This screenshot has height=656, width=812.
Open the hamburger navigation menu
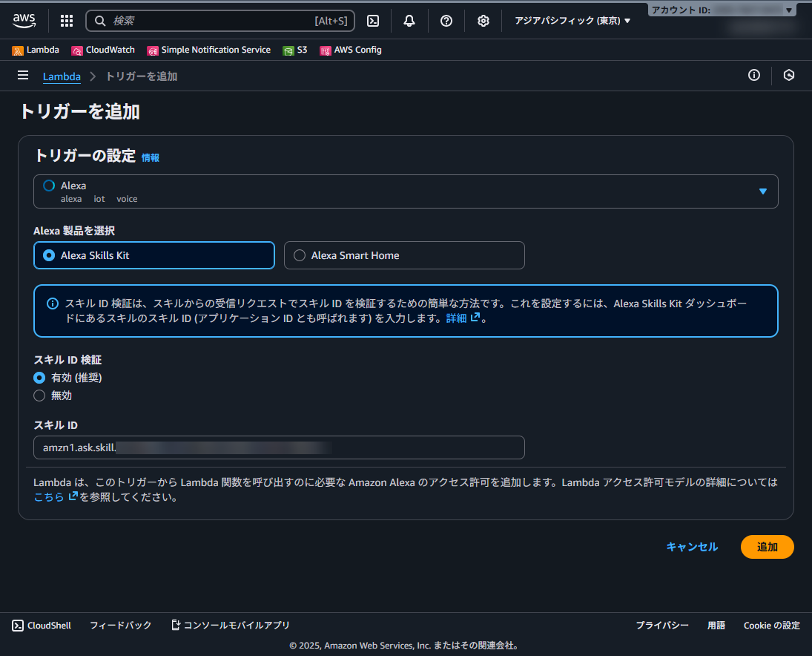click(23, 75)
